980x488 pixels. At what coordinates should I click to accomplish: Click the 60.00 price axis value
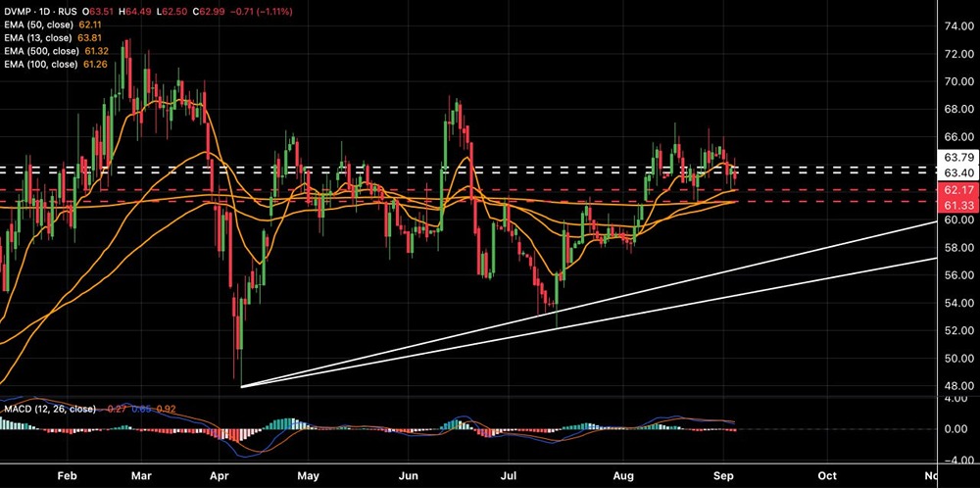coord(958,220)
